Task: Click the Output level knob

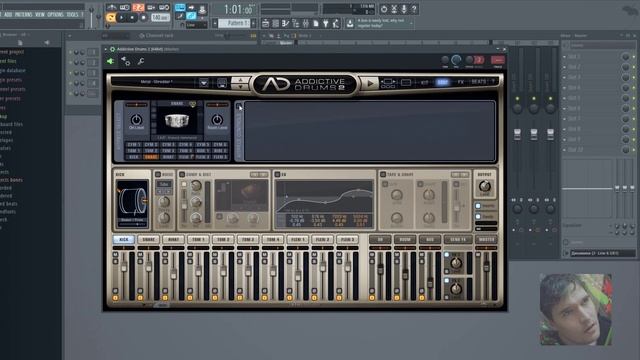Action: 484,187
